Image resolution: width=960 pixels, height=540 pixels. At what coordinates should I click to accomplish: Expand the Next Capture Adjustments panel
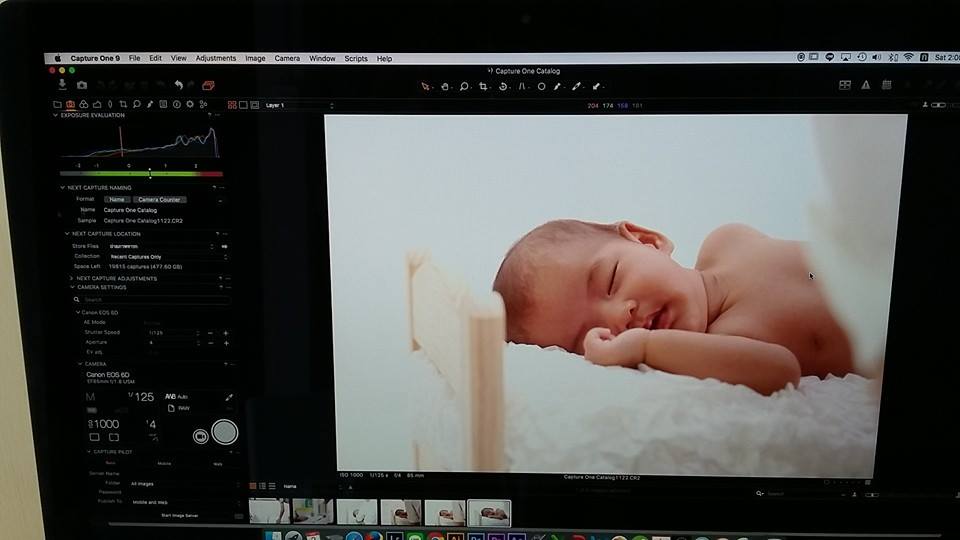[71, 278]
